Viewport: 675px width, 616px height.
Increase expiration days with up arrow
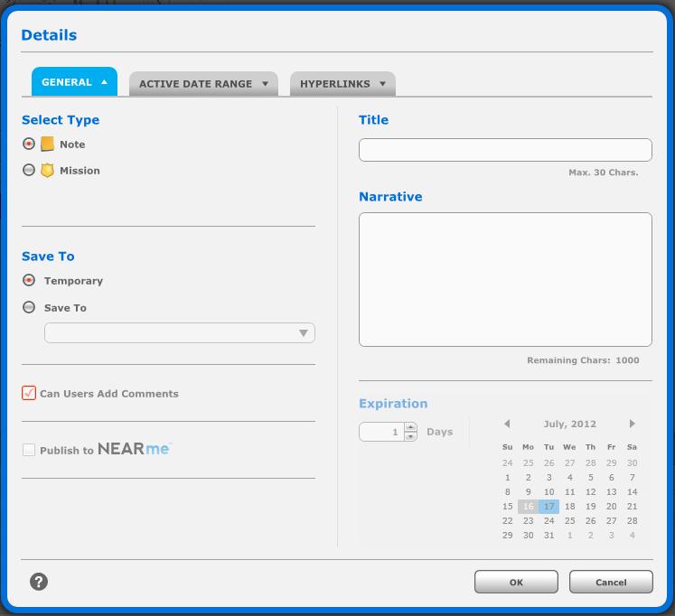[410, 427]
